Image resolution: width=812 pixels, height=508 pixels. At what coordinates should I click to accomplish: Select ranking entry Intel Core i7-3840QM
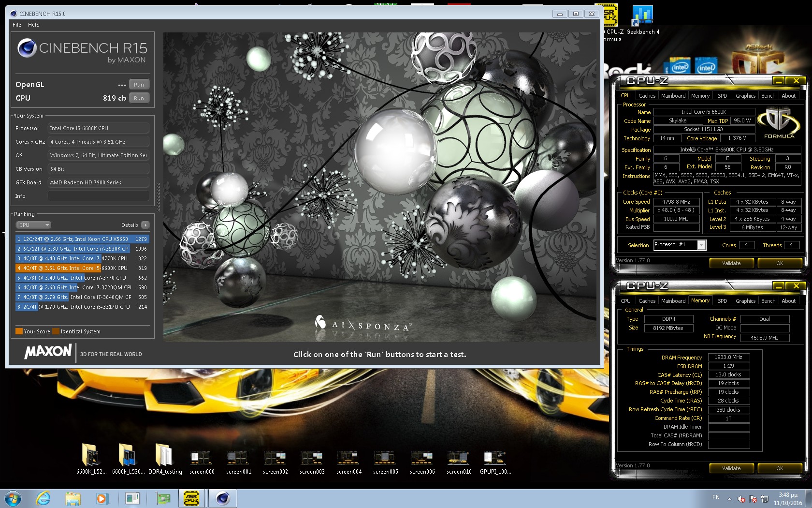82,297
